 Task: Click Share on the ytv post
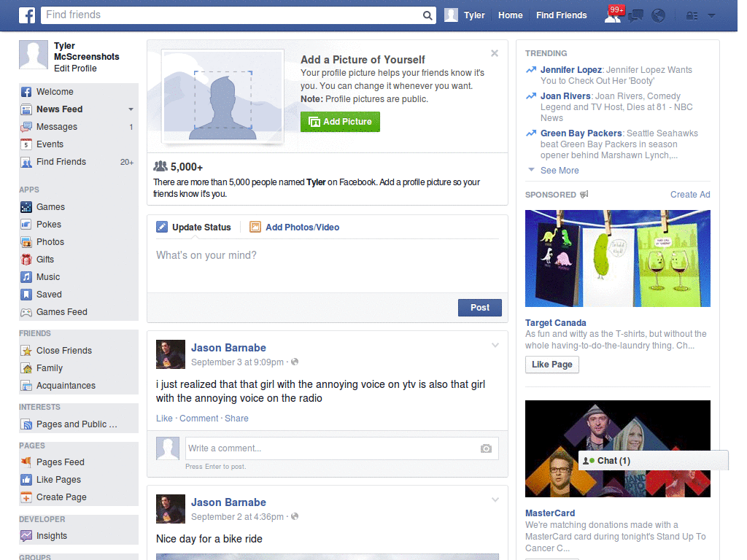[x=236, y=418]
